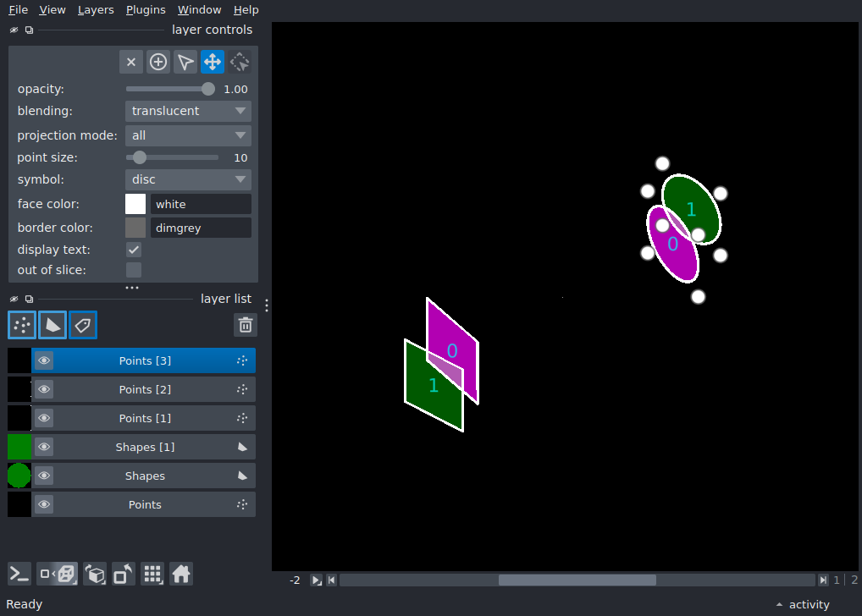Image resolution: width=862 pixels, height=616 pixels.
Task: Click shapes type icon on Shapes row
Action: pyautogui.click(x=242, y=476)
